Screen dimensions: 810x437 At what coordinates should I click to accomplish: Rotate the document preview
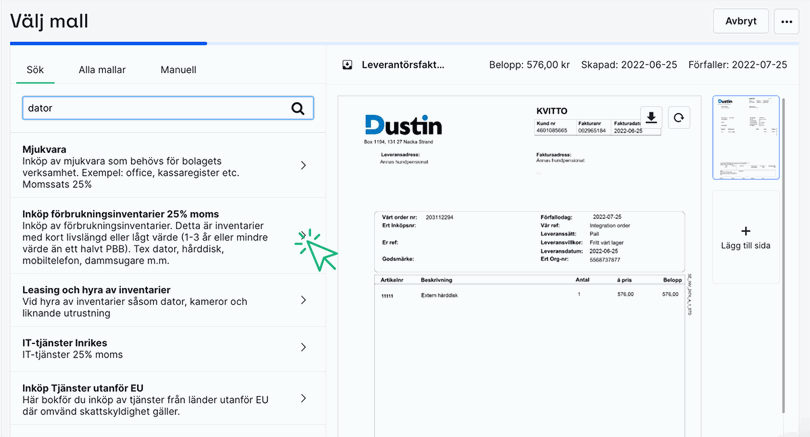pyautogui.click(x=678, y=118)
